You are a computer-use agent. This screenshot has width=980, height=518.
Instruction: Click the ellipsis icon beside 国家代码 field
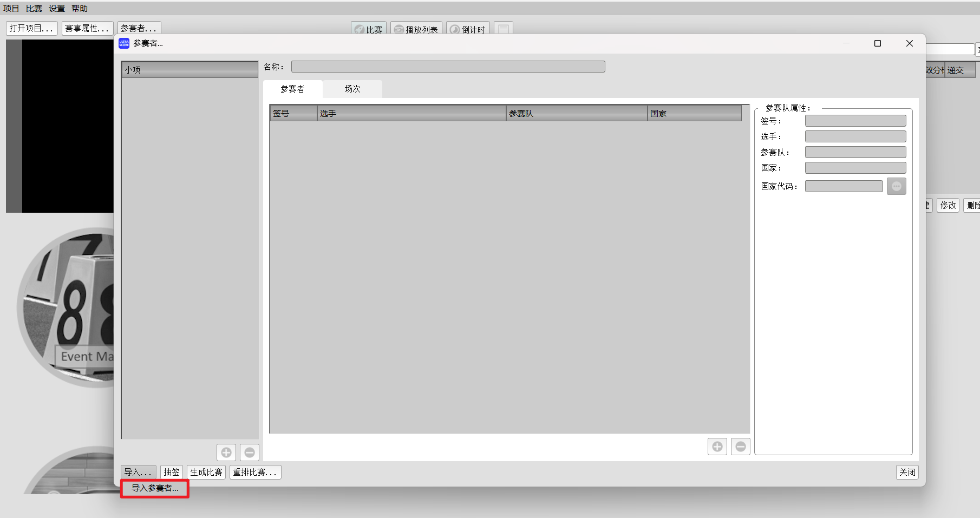coord(897,186)
